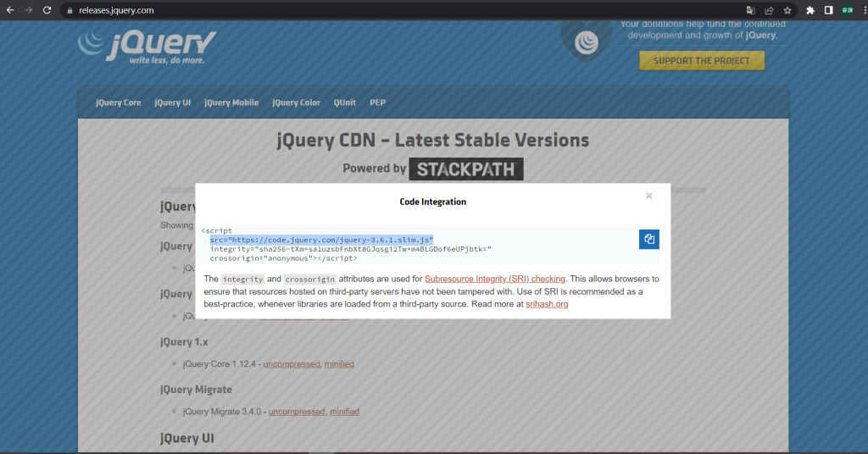Click the Support the Project button
This screenshot has width=868, height=454.
[x=702, y=61]
